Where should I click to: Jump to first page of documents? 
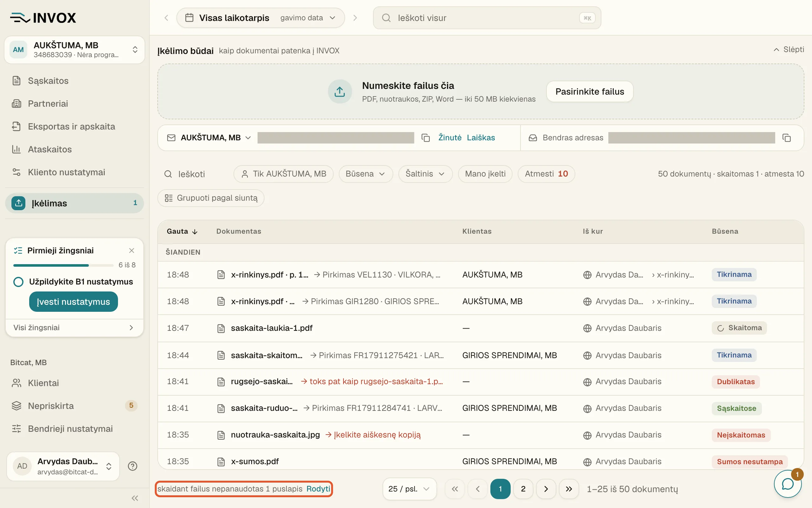pos(455,489)
